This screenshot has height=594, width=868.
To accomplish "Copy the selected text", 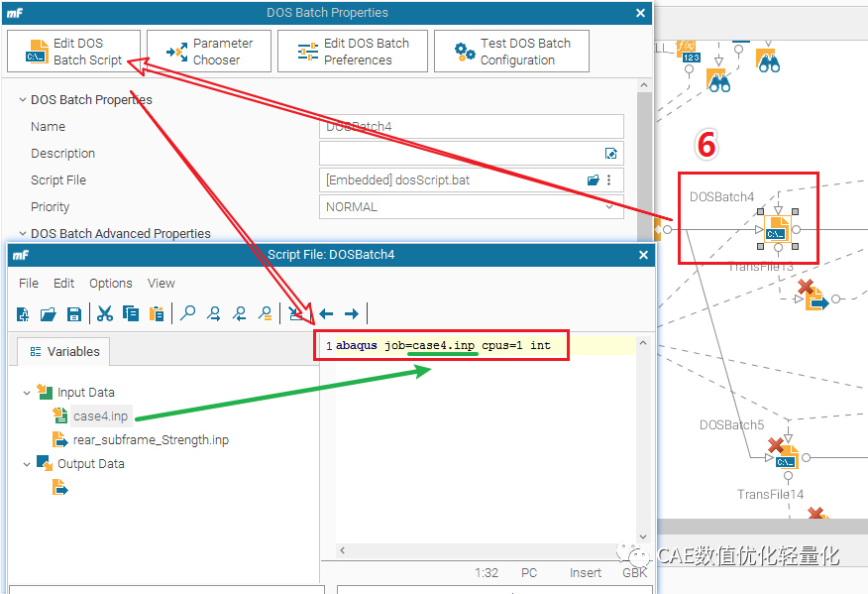I will tap(131, 313).
